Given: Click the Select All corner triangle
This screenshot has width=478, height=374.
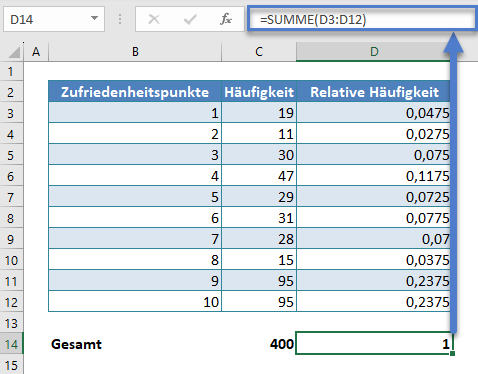Looking at the screenshot, I should (x=14, y=52).
